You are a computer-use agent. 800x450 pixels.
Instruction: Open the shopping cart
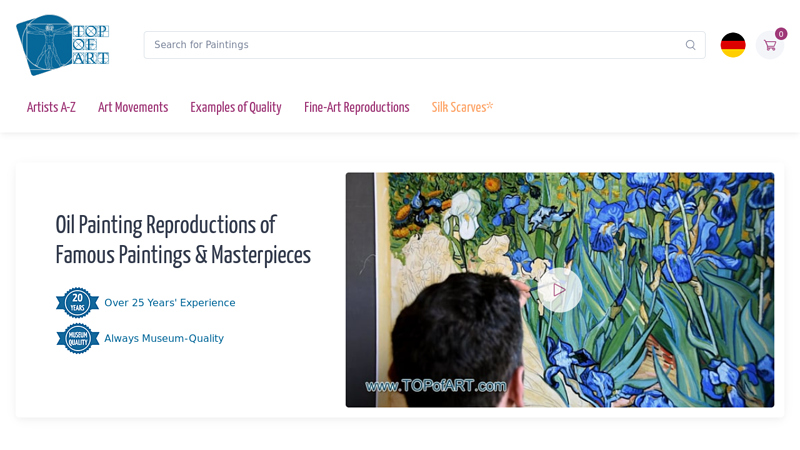(769, 46)
